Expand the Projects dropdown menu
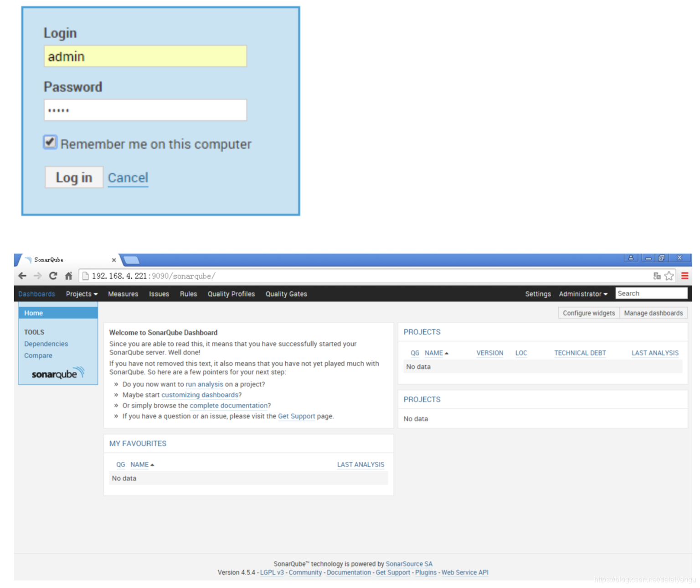Image resolution: width=700 pixels, height=588 pixels. click(82, 294)
